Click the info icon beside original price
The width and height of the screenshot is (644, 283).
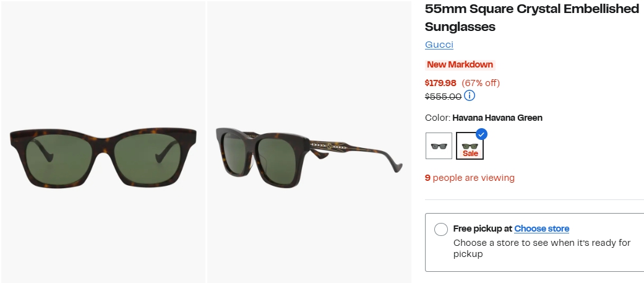(470, 96)
